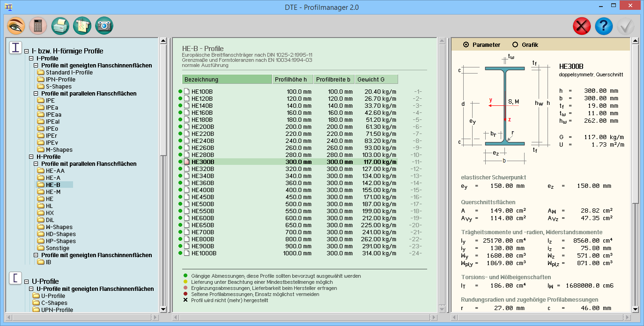Click the printer icon in toolbar
Viewport: 644px width, 326px height.
point(60,26)
